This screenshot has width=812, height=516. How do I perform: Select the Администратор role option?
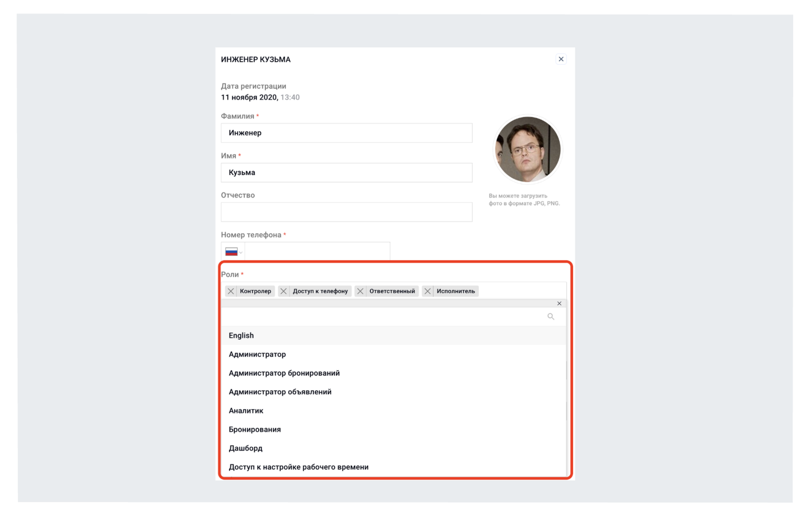393,354
